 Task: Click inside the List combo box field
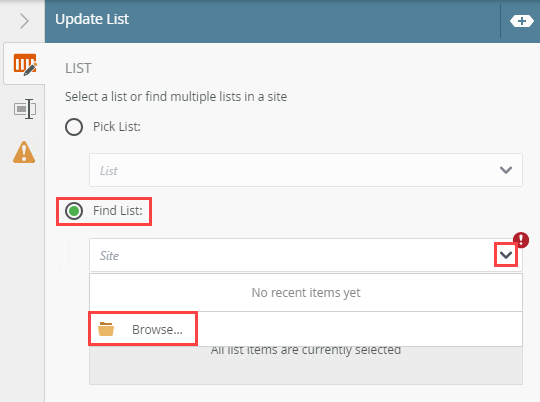click(x=305, y=170)
